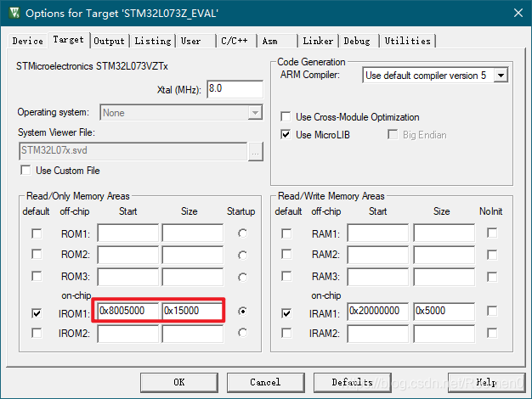Click the RAM1 Start field
Image resolution: width=532 pixels, height=399 pixels.
tap(378, 233)
